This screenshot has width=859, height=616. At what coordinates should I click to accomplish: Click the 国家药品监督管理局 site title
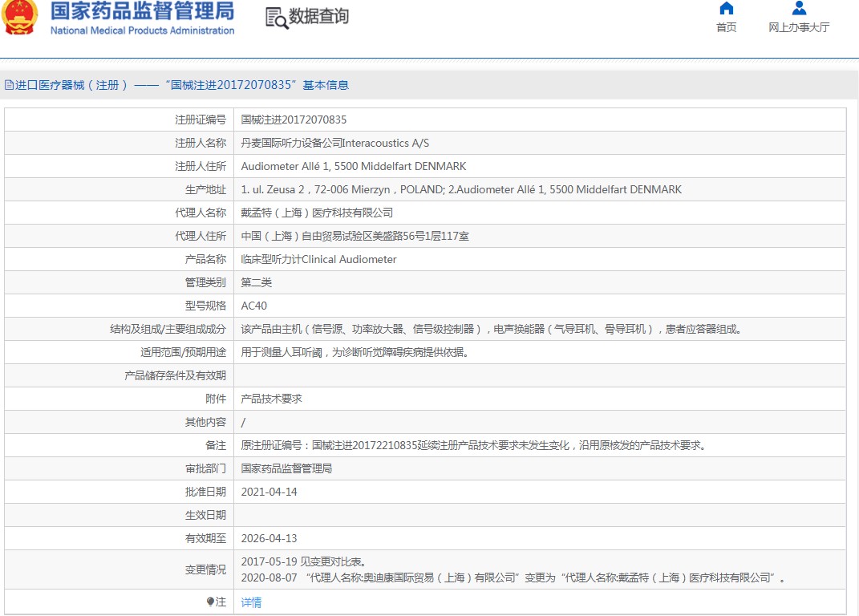[x=143, y=11]
